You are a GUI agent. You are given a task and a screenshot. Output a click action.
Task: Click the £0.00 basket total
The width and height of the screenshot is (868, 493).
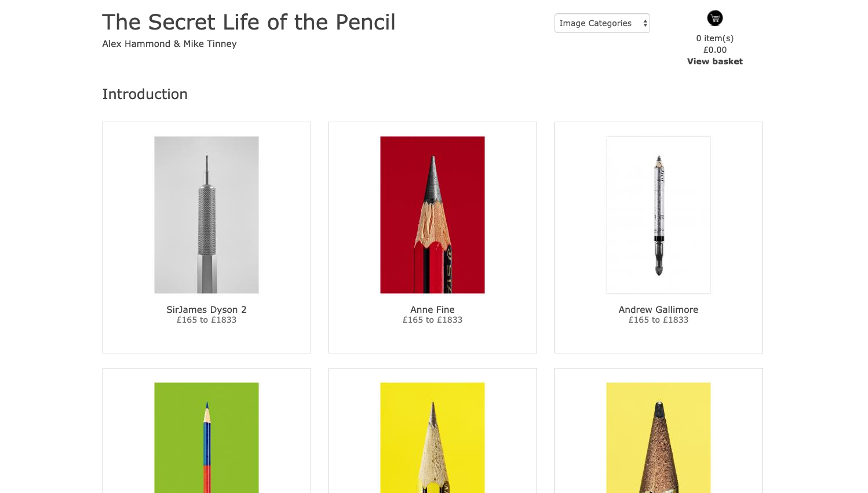pyautogui.click(x=714, y=50)
